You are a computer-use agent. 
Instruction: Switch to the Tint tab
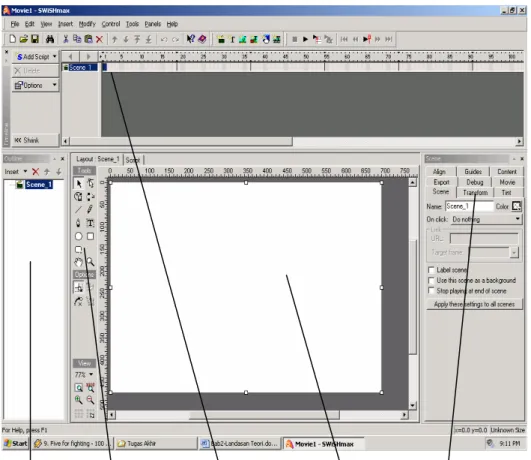[x=506, y=192]
